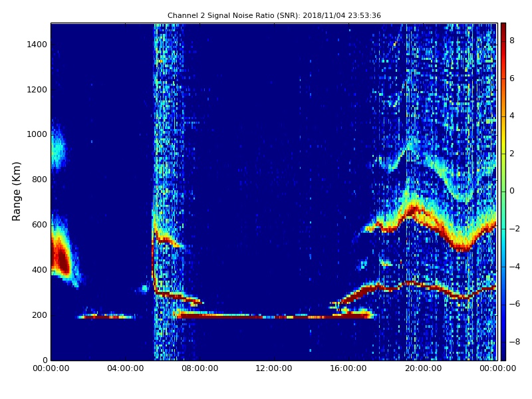Image resolution: width=532 pixels, height=399 pixels.
Task: Click the colorbar label −2
Action: [514, 229]
